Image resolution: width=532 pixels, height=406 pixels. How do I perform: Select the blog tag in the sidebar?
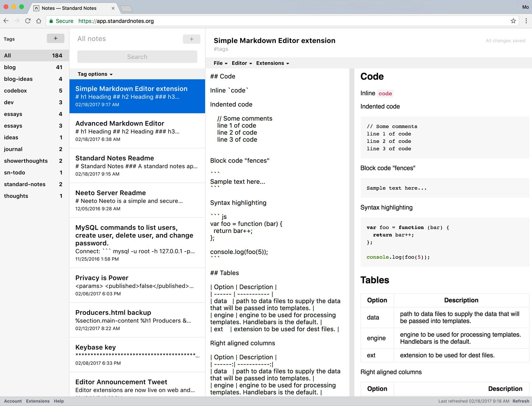click(9, 67)
